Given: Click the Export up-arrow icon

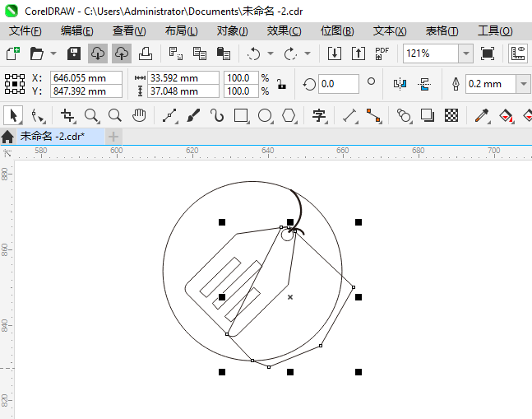Looking at the screenshot, I should tap(359, 54).
